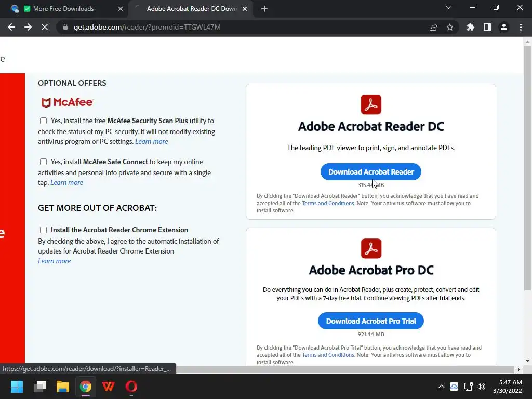Open the tab search dropdown chevron
532x399 pixels.
[448, 7]
